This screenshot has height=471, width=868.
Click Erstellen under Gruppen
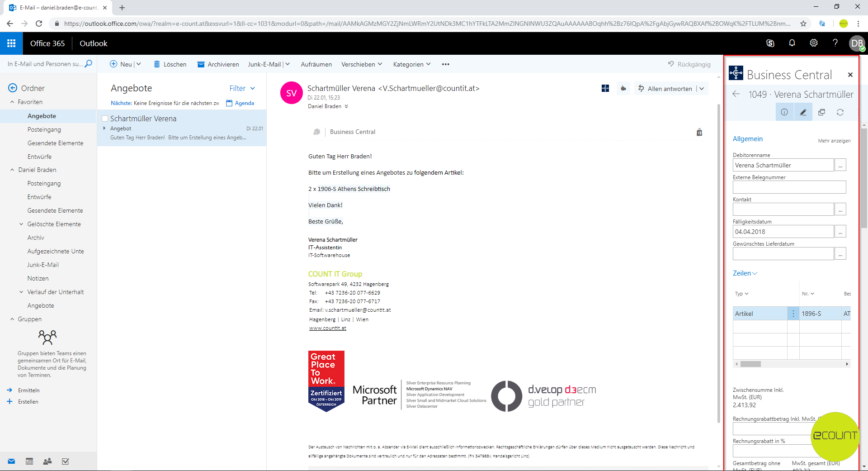tap(28, 401)
